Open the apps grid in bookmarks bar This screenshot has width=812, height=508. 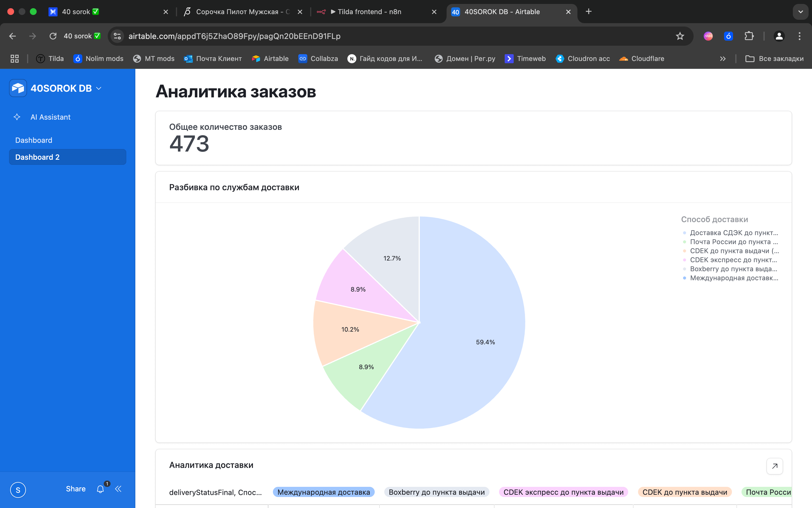[14, 58]
